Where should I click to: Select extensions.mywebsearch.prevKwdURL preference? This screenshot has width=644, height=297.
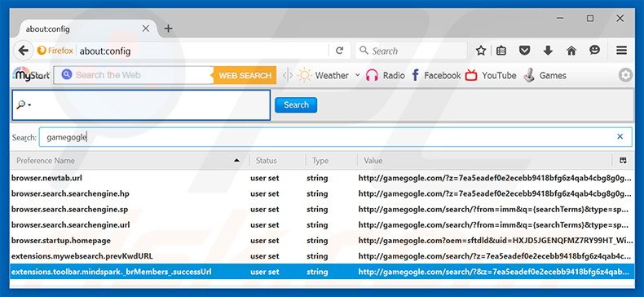point(321,256)
